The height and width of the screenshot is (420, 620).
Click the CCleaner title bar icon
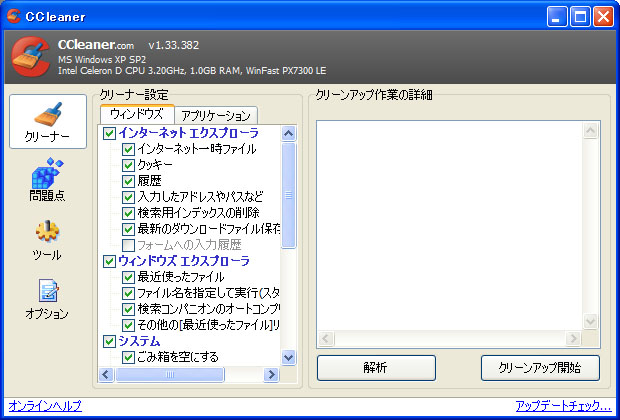point(14,16)
